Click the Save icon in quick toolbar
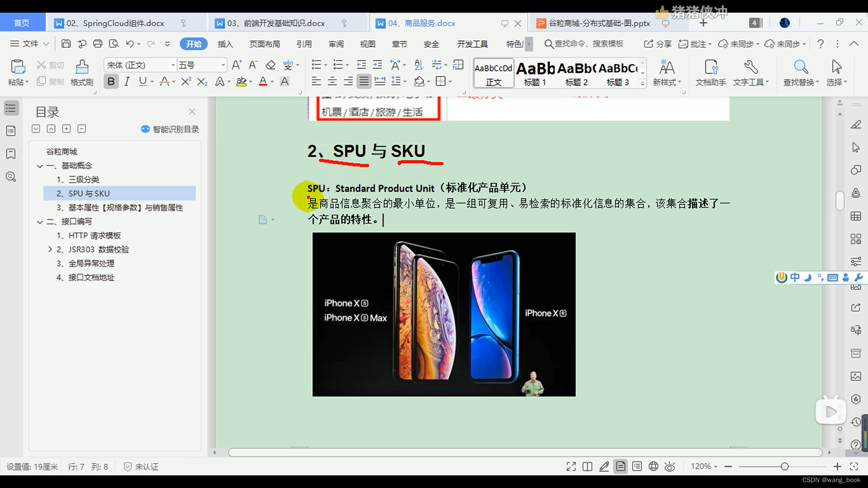The height and width of the screenshot is (488, 868). coord(66,44)
